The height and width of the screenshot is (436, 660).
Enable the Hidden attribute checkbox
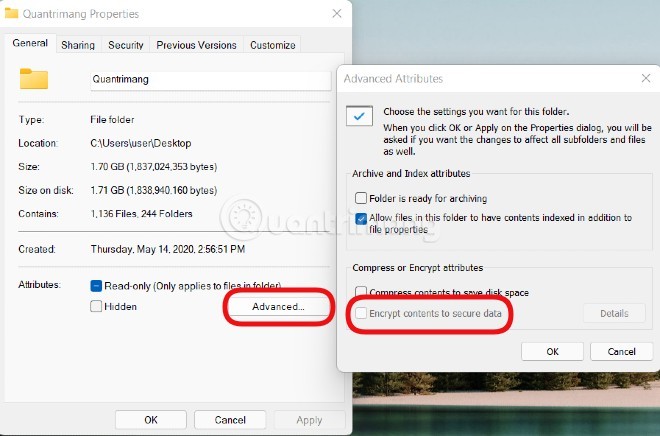coord(96,306)
